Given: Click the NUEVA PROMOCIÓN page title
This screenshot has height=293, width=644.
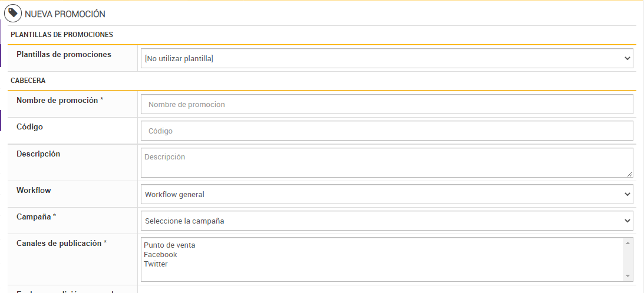Looking at the screenshot, I should tap(65, 14).
